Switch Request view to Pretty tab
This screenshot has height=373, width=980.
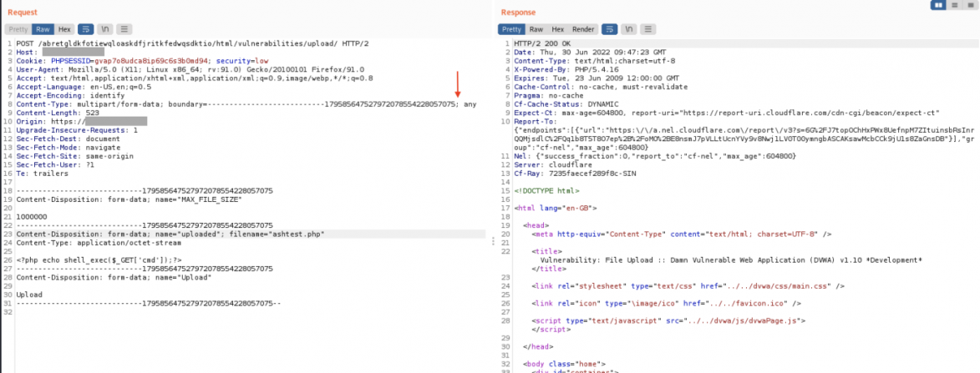(18, 28)
